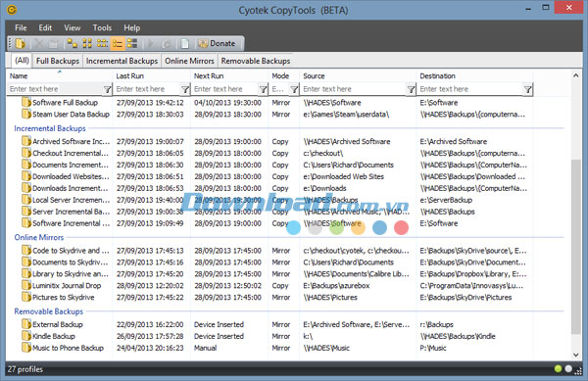
Task: Click the 27 profiles status text
Action: coord(25,369)
